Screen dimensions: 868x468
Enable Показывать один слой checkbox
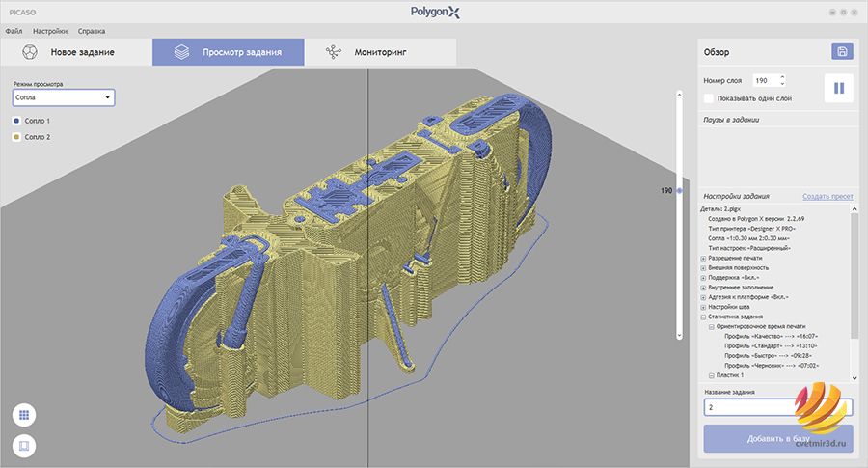pyautogui.click(x=709, y=98)
